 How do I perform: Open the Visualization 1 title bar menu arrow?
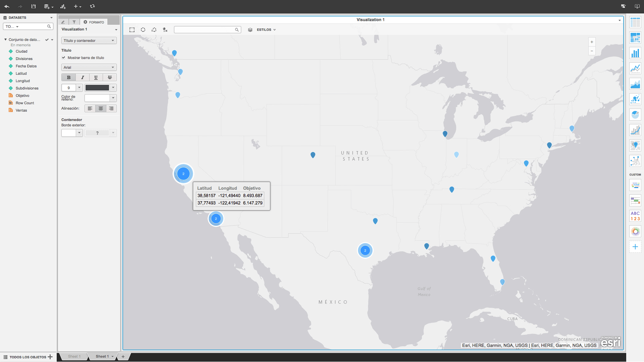(x=620, y=20)
